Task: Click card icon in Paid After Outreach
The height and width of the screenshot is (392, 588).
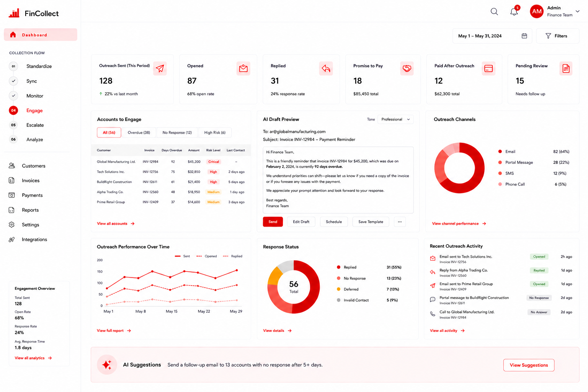Action: 488,69
